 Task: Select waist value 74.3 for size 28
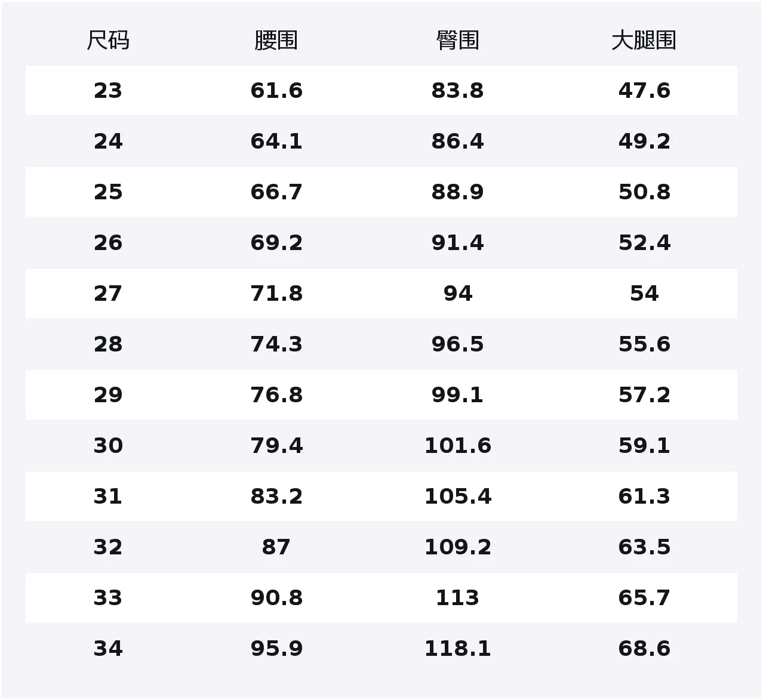point(276,344)
